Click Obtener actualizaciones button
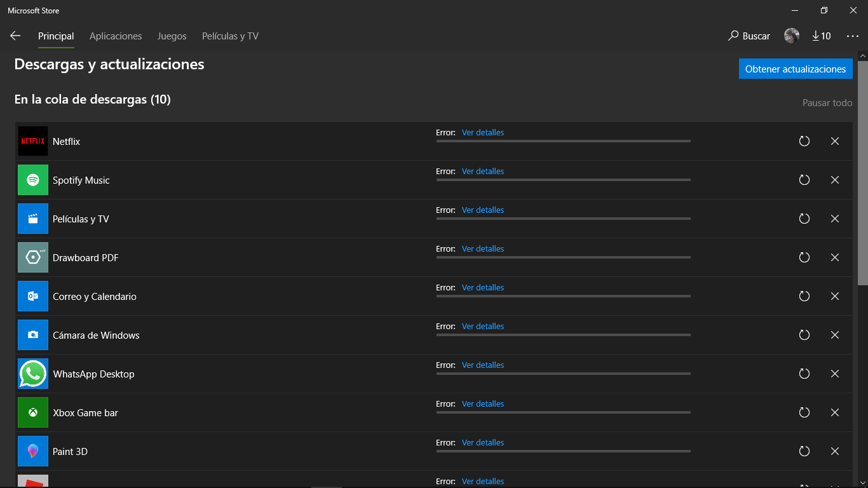This screenshot has height=488, width=868. pos(796,69)
